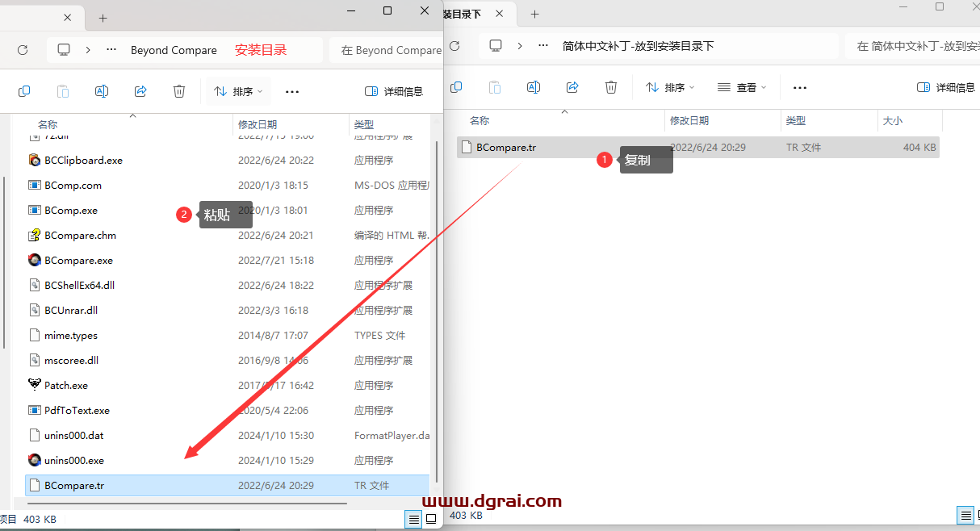The width and height of the screenshot is (980, 531).
Task: Close the left window's current tab
Action: 68,17
